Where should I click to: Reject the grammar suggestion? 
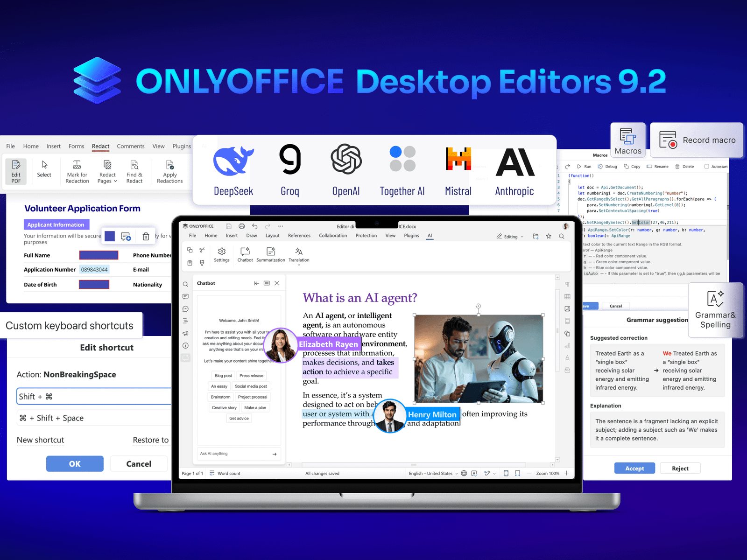680,468
